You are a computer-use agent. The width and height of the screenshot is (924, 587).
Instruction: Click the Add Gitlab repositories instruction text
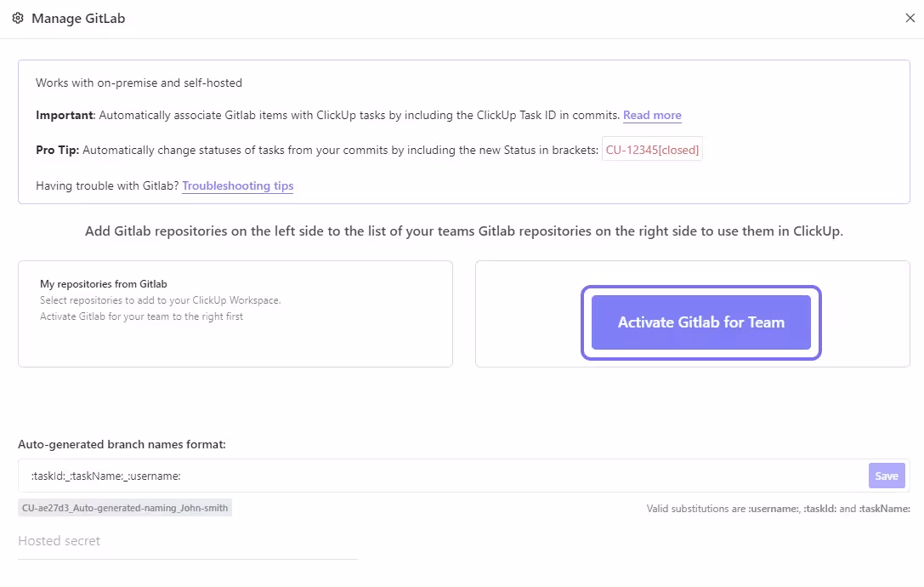pyautogui.click(x=463, y=231)
